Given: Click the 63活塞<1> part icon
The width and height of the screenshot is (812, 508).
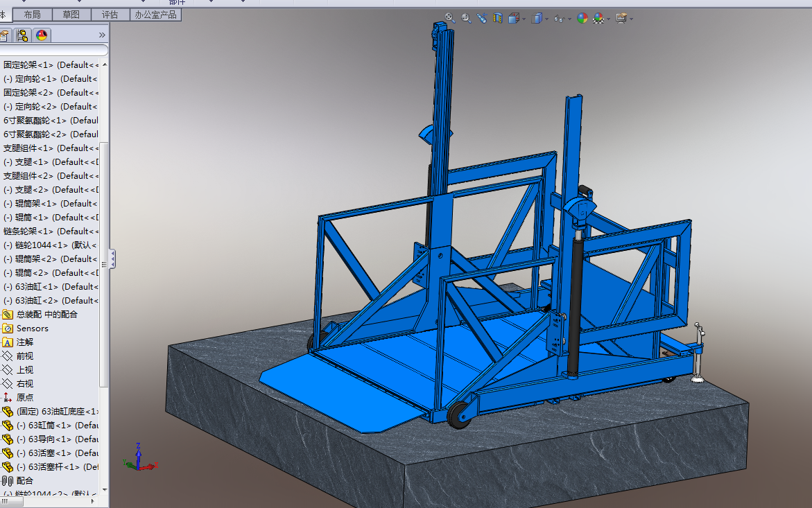Looking at the screenshot, I should 7,453.
